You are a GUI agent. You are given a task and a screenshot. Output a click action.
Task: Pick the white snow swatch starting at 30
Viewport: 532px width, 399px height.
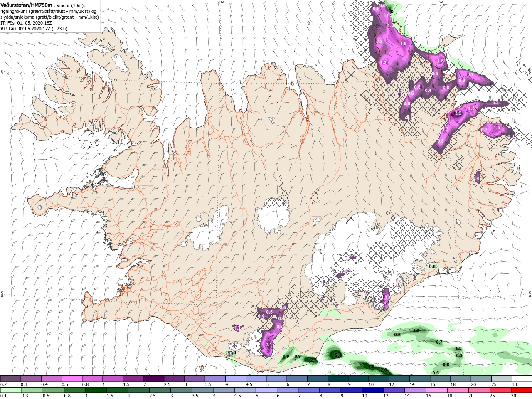(x=522, y=379)
